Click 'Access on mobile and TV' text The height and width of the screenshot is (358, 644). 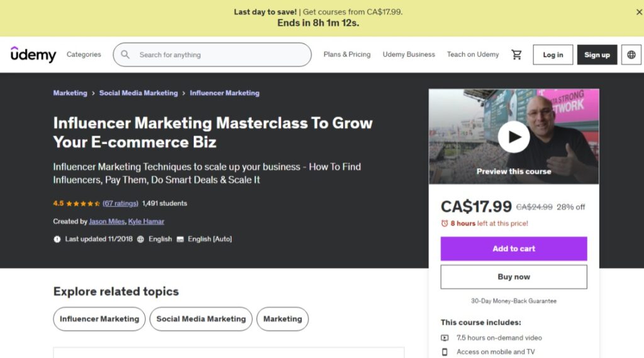pyautogui.click(x=496, y=352)
